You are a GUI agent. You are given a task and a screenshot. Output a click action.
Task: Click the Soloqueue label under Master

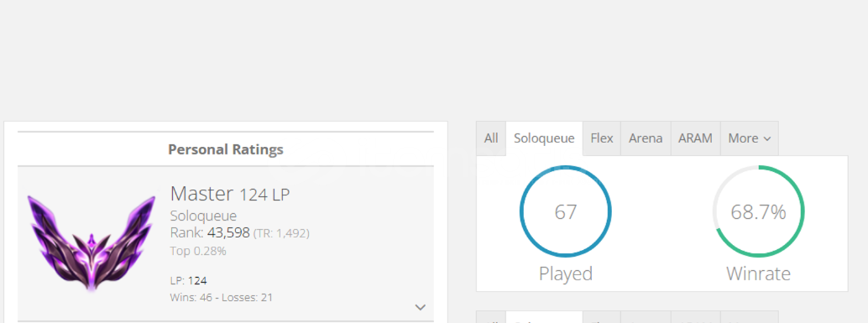(x=203, y=216)
